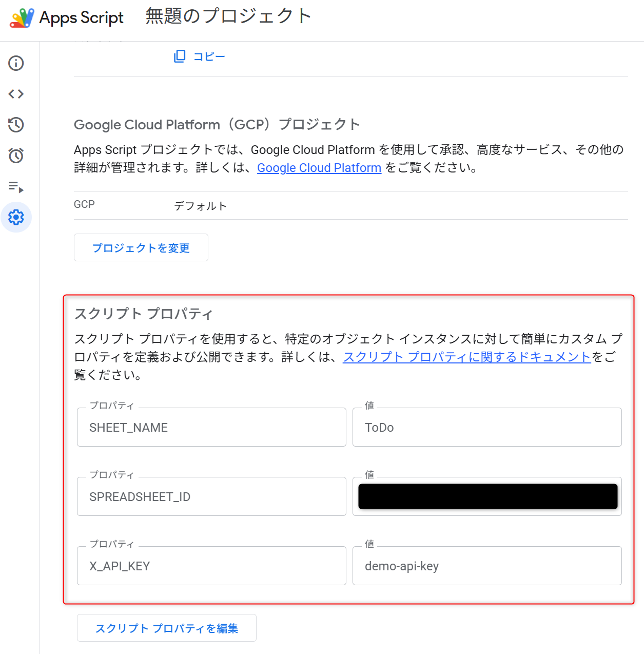Open the project Settings

pos(15,217)
